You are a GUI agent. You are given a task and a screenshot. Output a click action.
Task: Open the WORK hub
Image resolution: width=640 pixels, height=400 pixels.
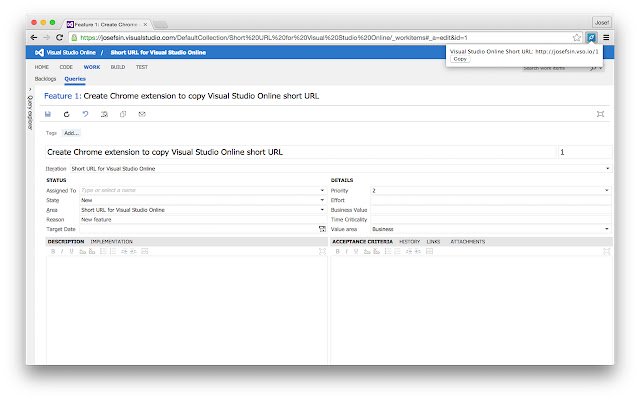tap(92, 67)
